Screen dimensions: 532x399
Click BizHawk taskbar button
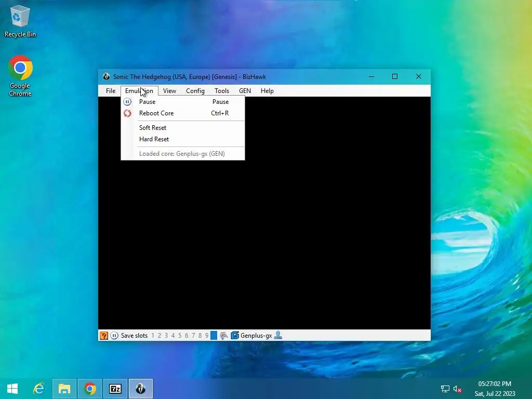[141, 389]
